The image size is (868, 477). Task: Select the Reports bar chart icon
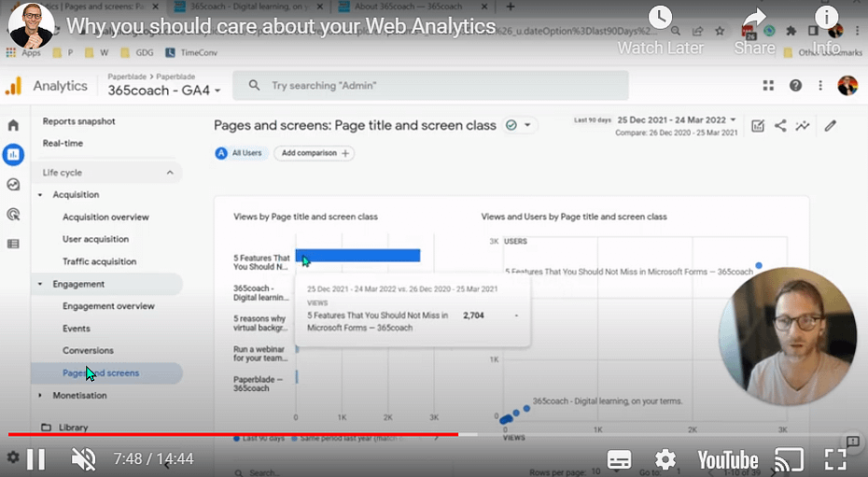coord(13,154)
